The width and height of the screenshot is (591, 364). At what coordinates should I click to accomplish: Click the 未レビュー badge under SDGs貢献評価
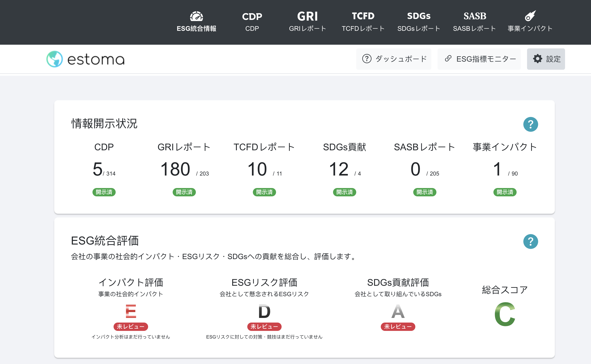398,327
